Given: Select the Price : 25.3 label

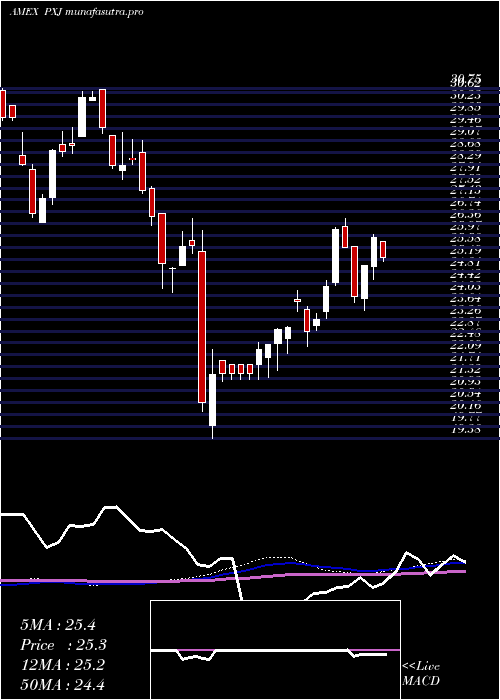Looking at the screenshot, I should click(64, 645).
